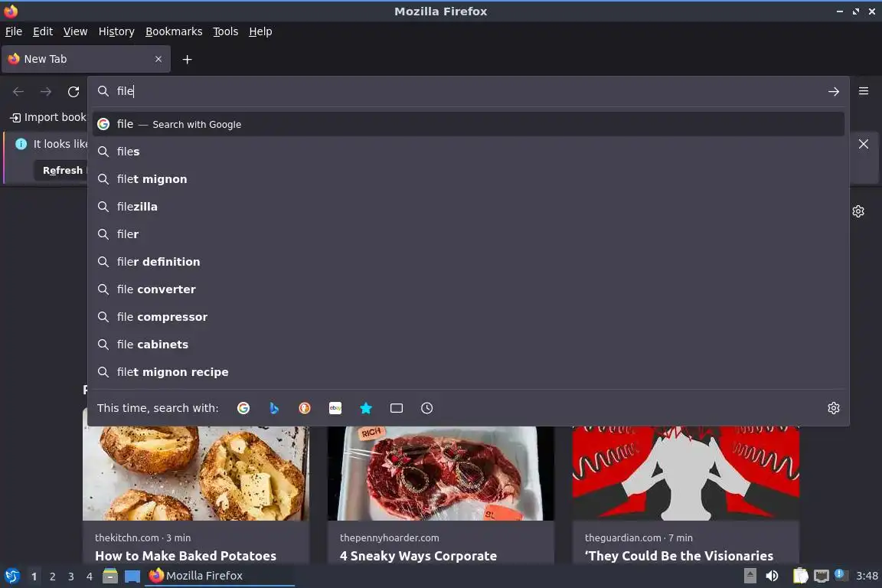
Task: Search bookmarks with the star icon
Action: tap(366, 408)
